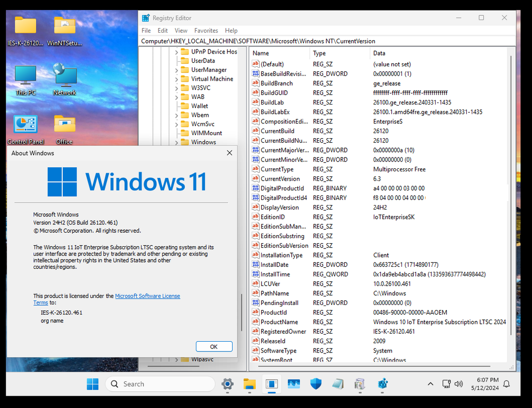Screen dimensions: 532x408
Task: Expand the WcmSvc registry key
Action: point(176,124)
